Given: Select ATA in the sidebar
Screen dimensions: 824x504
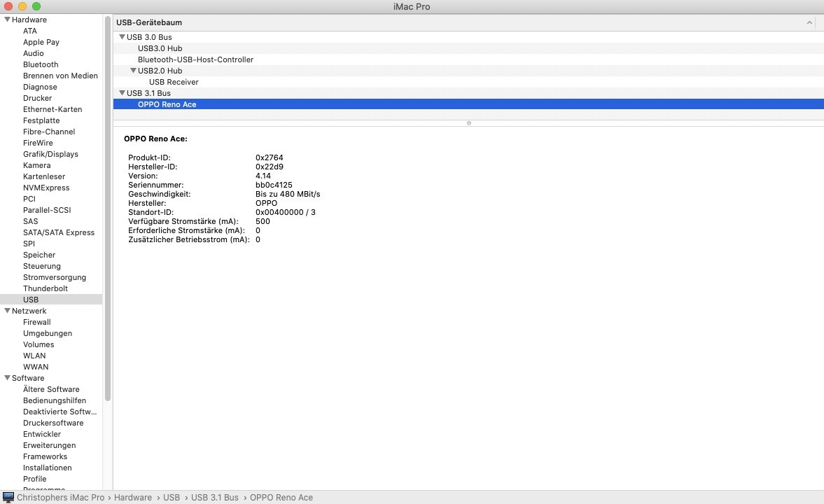Looking at the screenshot, I should 30,31.
